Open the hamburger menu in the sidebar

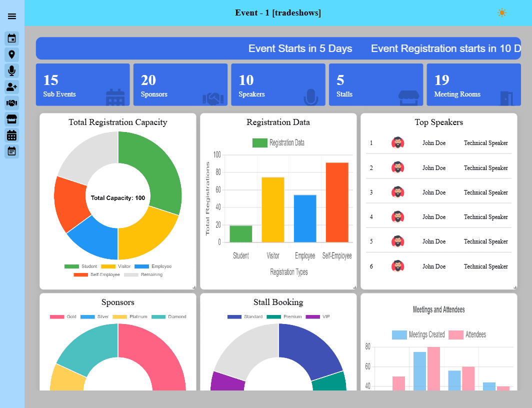[12, 16]
